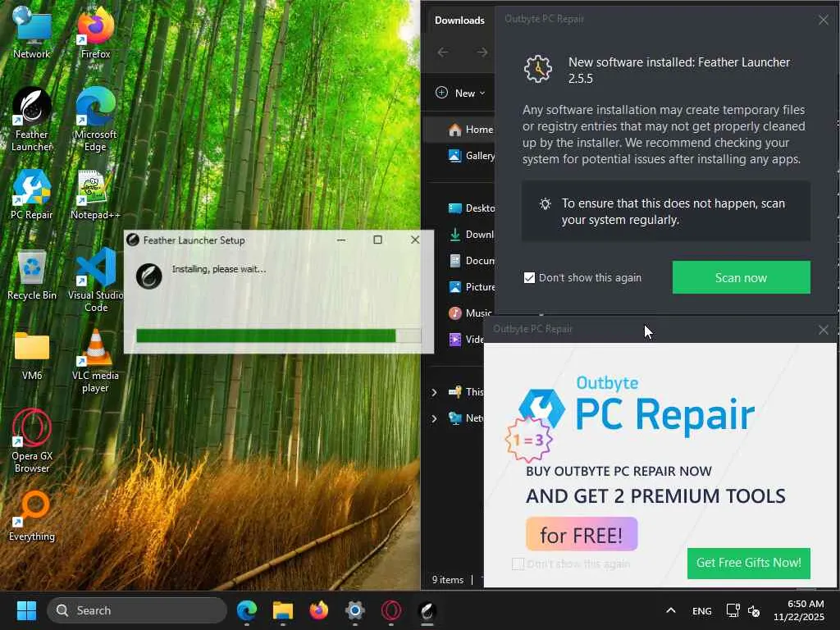Select the Opera GX Browser shortcut
The image size is (840, 630).
pos(32,441)
